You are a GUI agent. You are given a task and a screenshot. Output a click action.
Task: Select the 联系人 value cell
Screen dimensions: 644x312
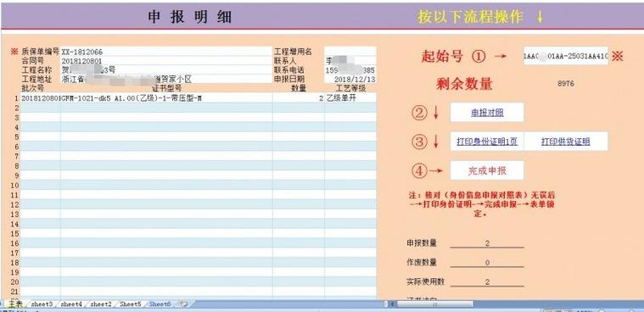coord(350,61)
